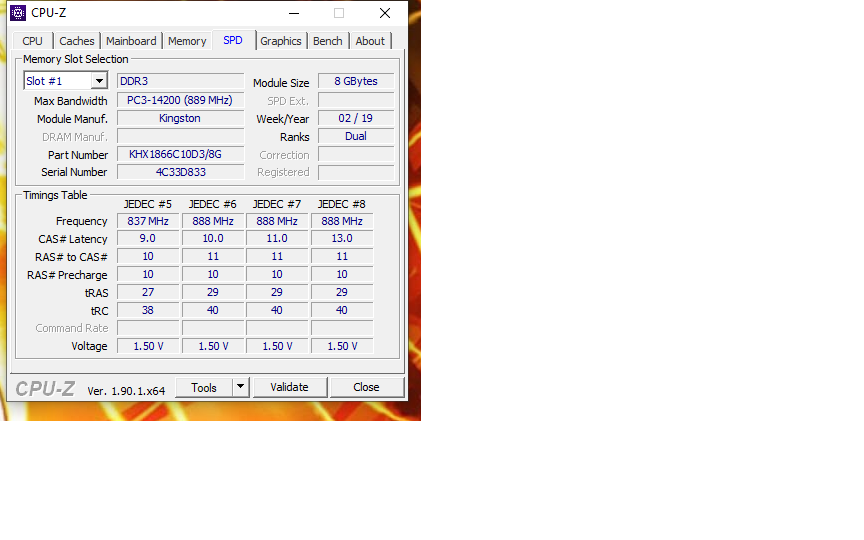The height and width of the screenshot is (540, 864).
Task: Click the PC3-14200 (889 MHz) bandwidth value
Action: click(x=180, y=100)
